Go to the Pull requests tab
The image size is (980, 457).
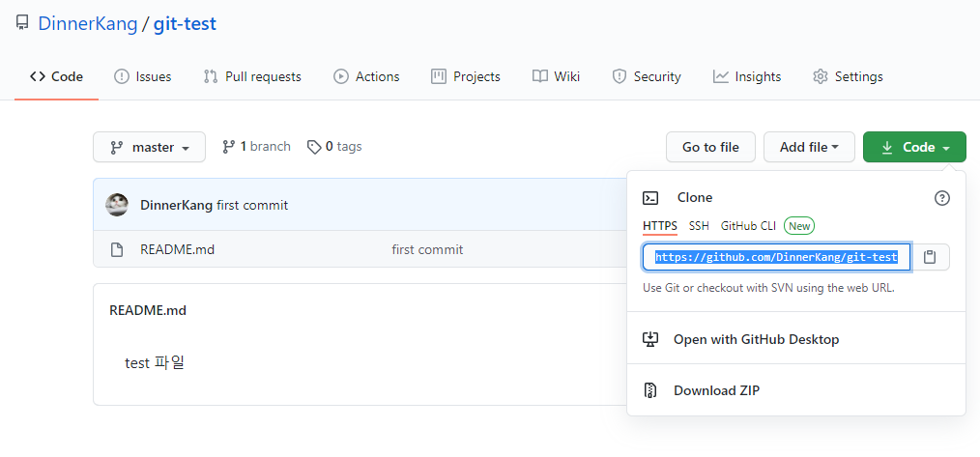coord(252,77)
